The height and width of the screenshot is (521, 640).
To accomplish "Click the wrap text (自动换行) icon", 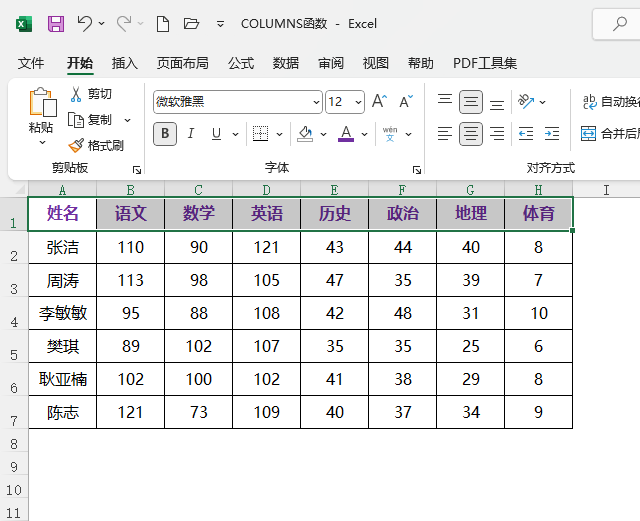I will pyautogui.click(x=589, y=102).
